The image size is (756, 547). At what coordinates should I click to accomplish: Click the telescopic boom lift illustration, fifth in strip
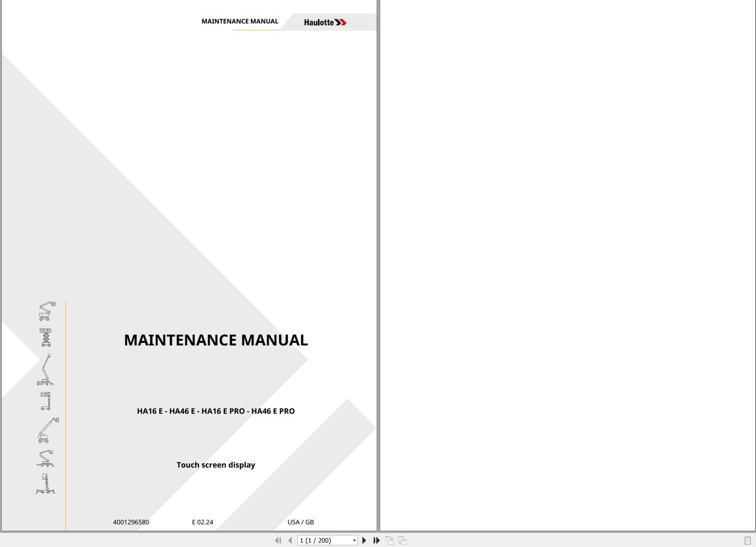(x=48, y=430)
